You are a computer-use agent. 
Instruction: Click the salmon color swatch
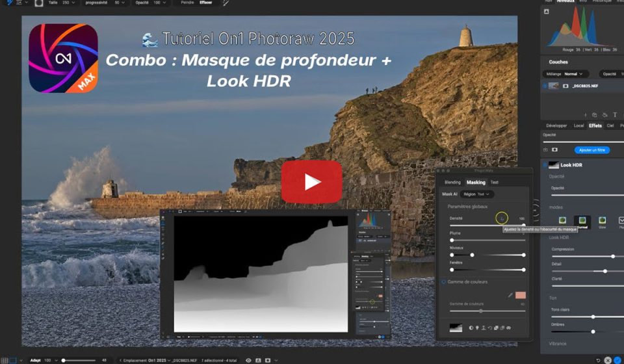click(x=521, y=295)
